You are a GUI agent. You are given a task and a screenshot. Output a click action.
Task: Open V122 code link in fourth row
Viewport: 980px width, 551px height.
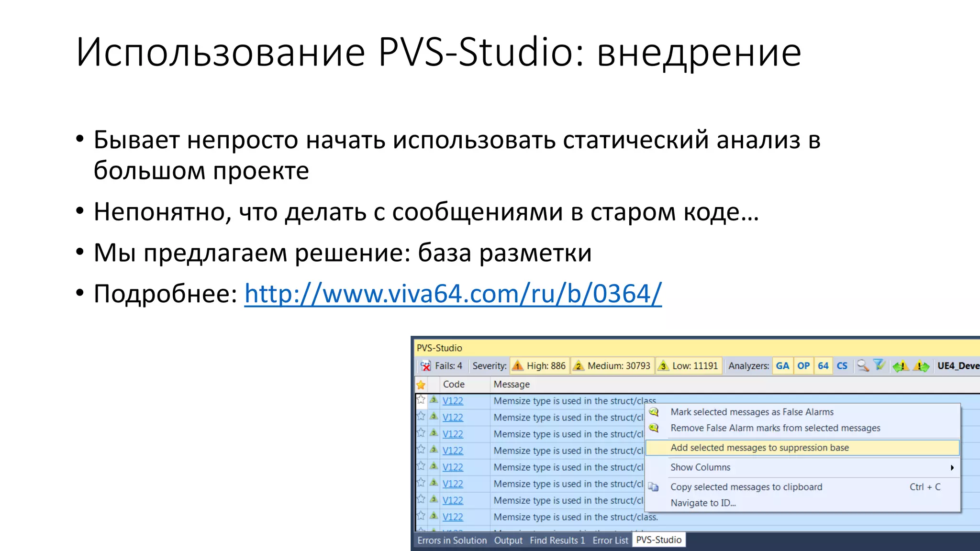pos(453,451)
